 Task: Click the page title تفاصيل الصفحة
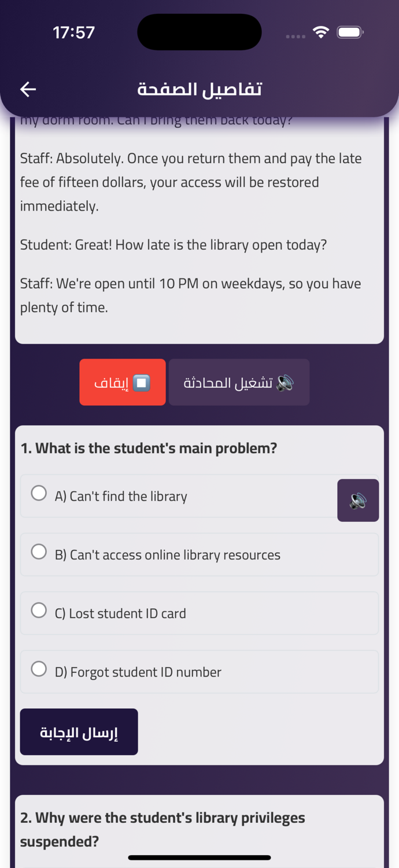tap(199, 89)
